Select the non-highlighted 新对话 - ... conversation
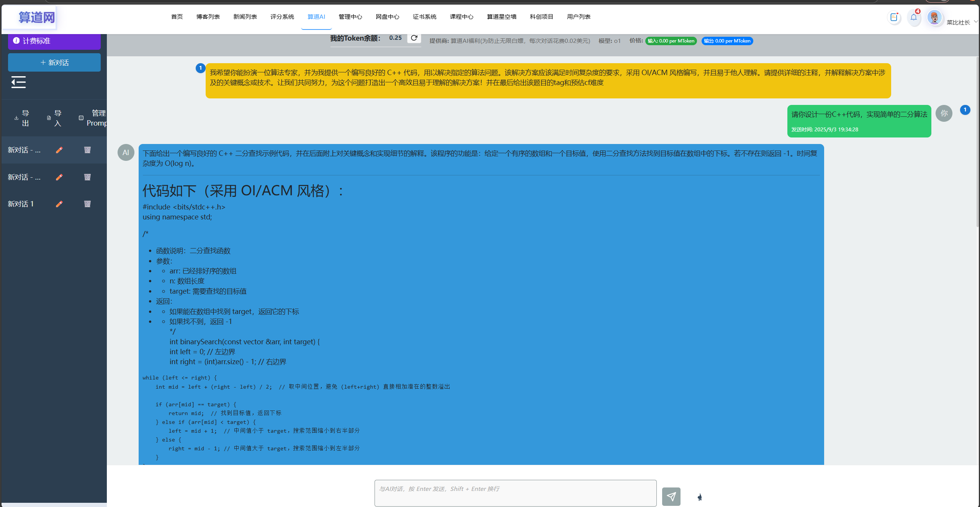Viewport: 980px width, 507px height. (24, 177)
